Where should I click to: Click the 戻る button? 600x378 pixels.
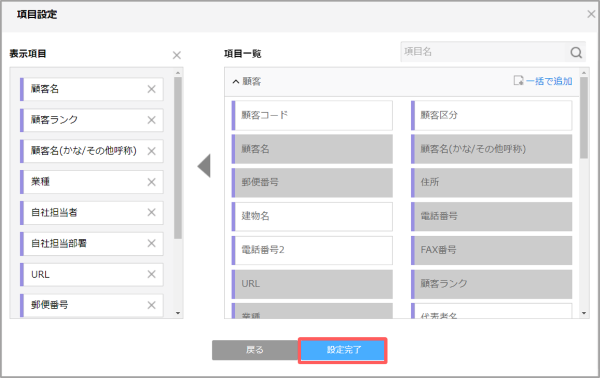point(255,350)
